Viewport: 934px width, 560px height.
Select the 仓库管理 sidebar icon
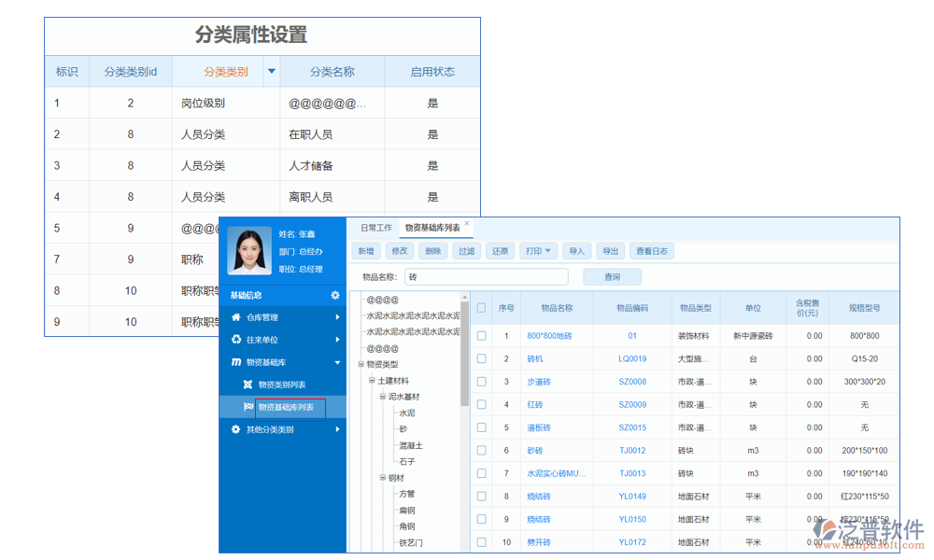(x=236, y=318)
